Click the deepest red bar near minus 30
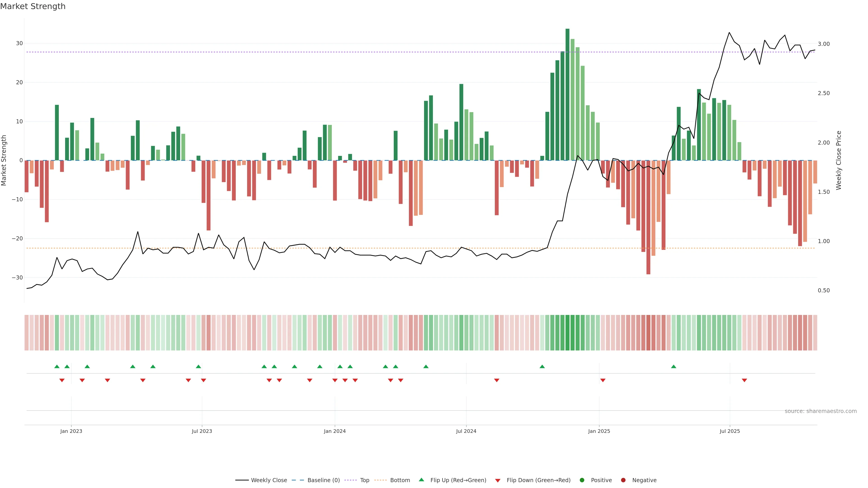Image resolution: width=868 pixels, height=488 pixels. [648, 217]
